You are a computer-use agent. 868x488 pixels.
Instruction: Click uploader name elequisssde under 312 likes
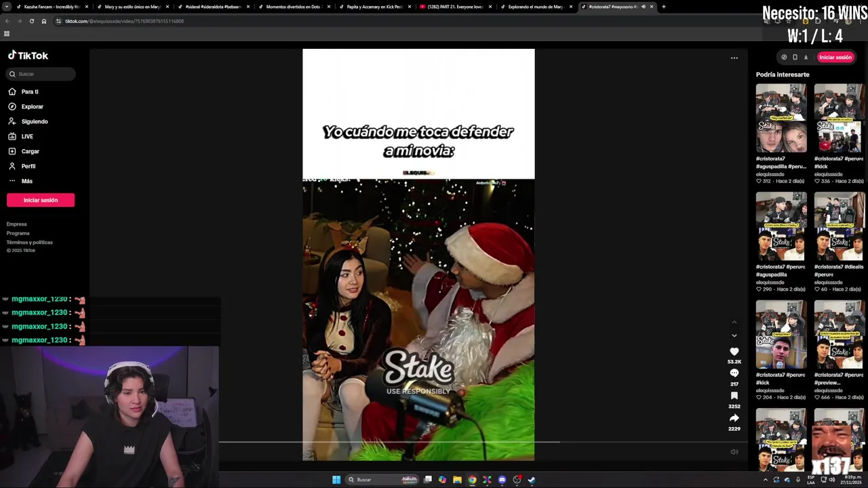[x=770, y=174]
